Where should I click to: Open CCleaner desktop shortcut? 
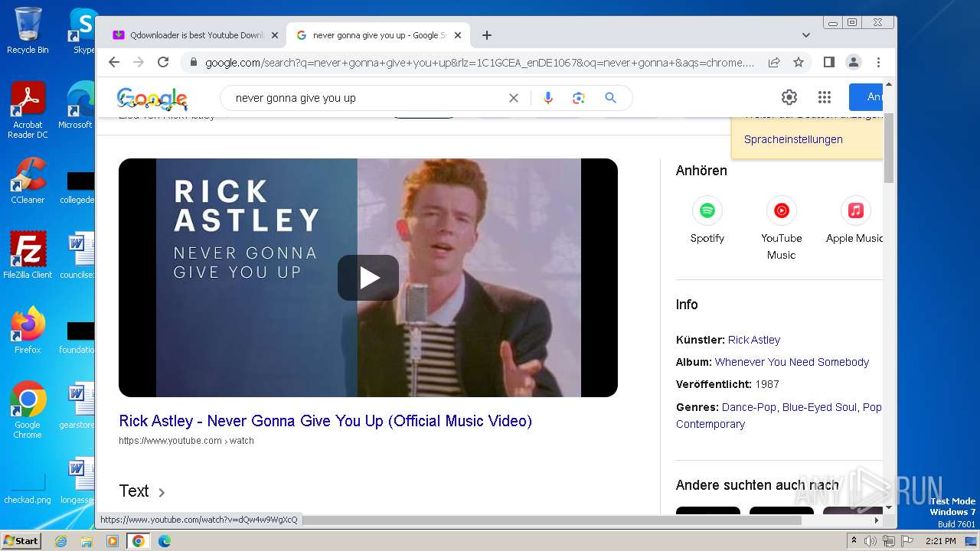point(28,181)
